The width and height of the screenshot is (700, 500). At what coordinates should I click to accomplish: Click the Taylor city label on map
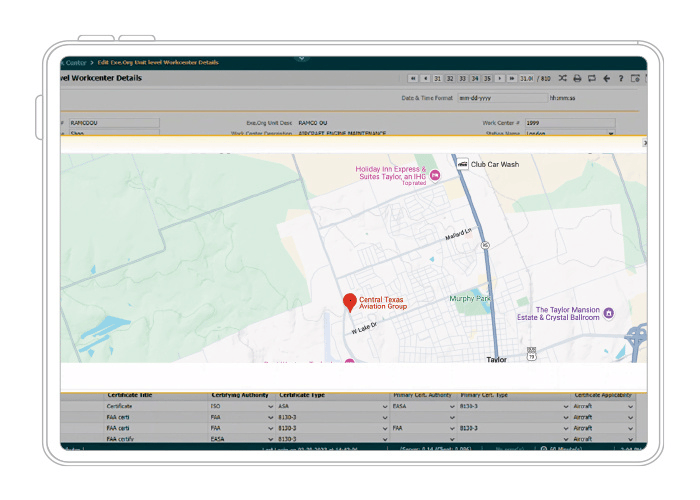tap(496, 359)
